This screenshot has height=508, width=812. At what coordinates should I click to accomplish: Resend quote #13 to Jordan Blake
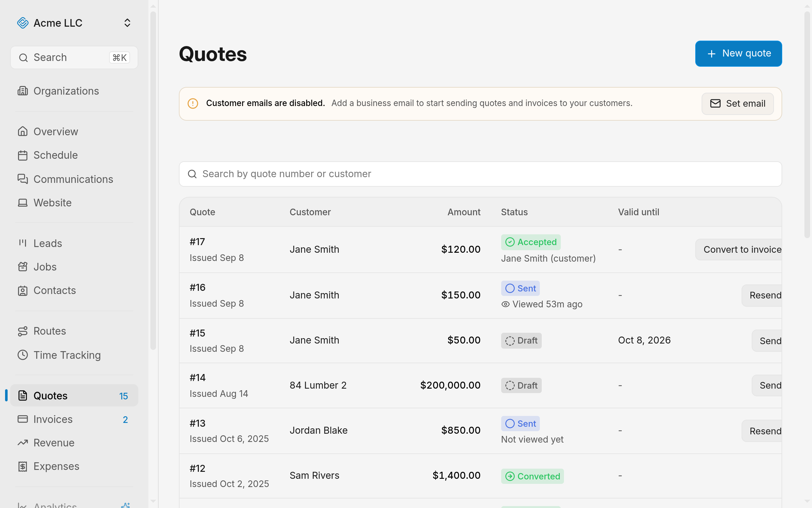[762, 431]
